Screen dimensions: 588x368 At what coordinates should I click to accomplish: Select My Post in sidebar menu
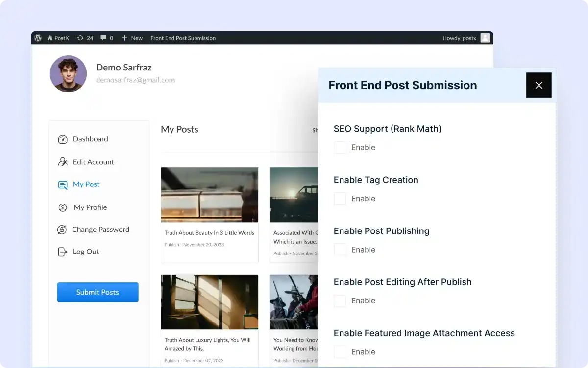tap(86, 184)
